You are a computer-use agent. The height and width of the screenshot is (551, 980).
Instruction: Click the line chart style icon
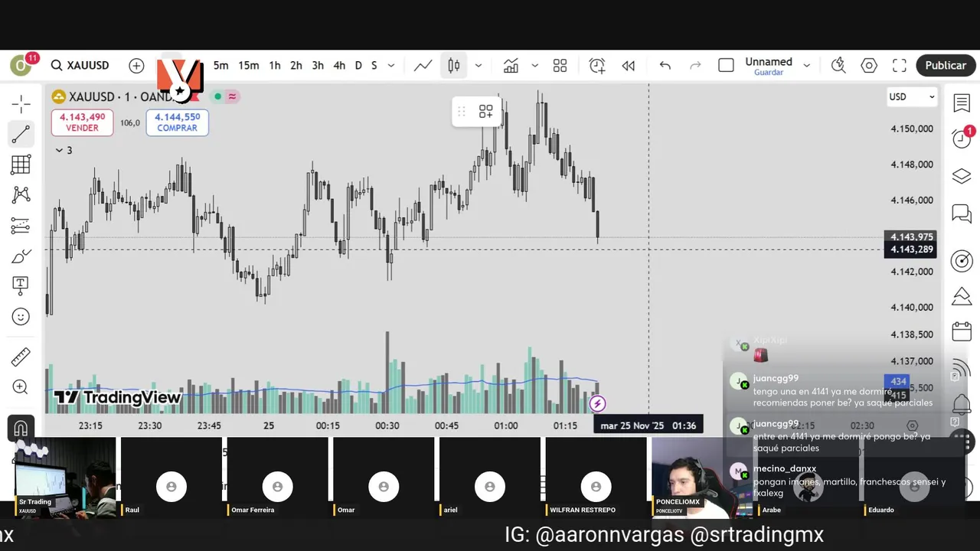(x=423, y=65)
